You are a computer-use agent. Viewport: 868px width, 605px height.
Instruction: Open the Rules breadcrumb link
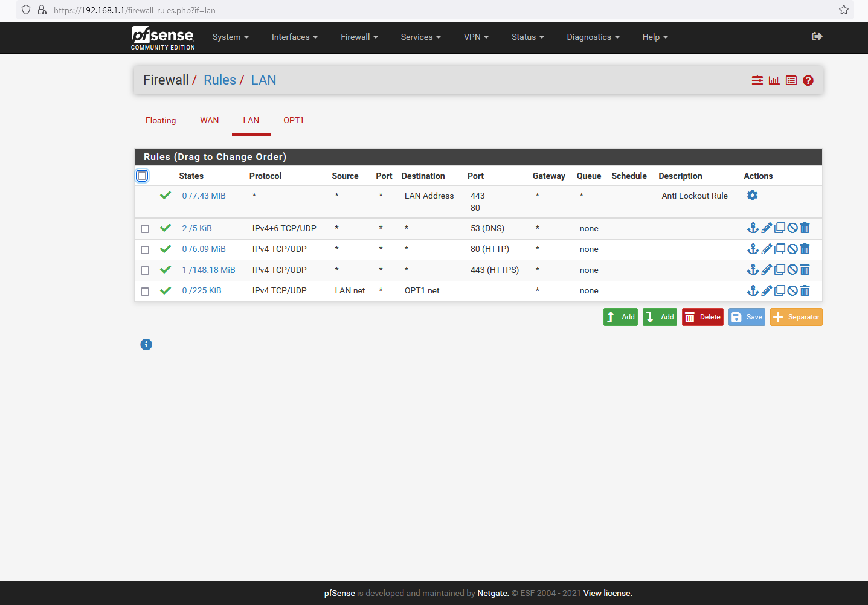coord(220,80)
